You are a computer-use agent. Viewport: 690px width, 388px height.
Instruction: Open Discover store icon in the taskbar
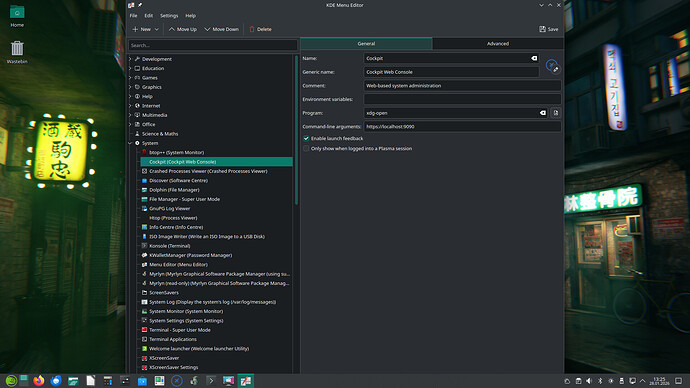pos(142,381)
